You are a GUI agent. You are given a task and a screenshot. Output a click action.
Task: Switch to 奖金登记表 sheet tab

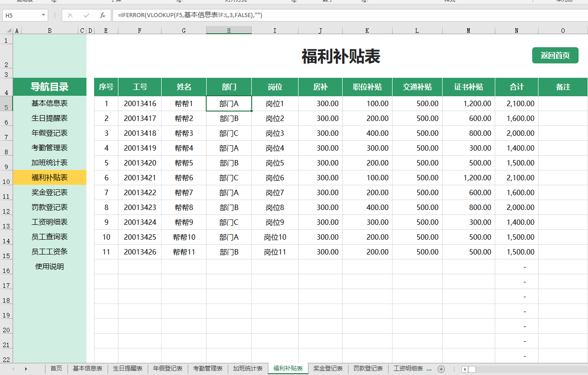click(328, 369)
